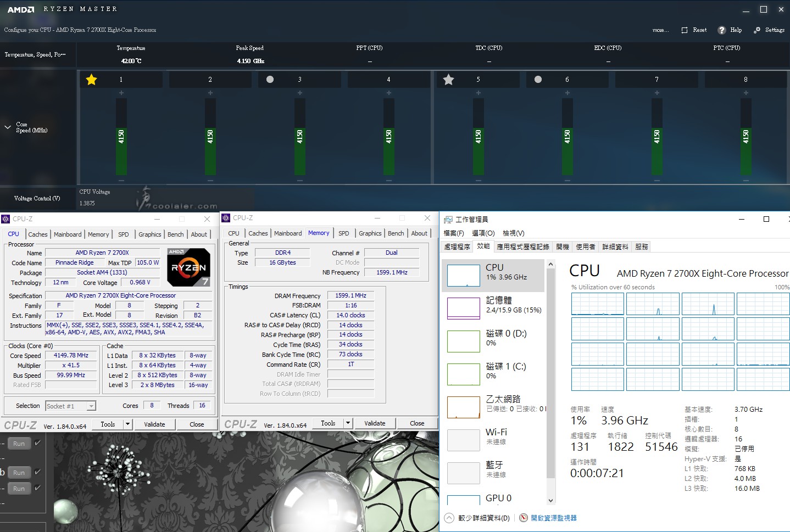
Task: Click the Ryzen 7 logo in CPU-Z
Action: [x=188, y=267]
